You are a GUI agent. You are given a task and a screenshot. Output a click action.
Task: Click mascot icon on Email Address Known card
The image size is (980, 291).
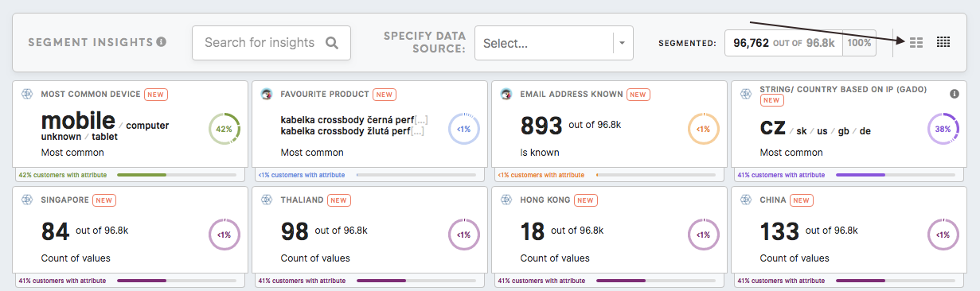[x=506, y=94]
